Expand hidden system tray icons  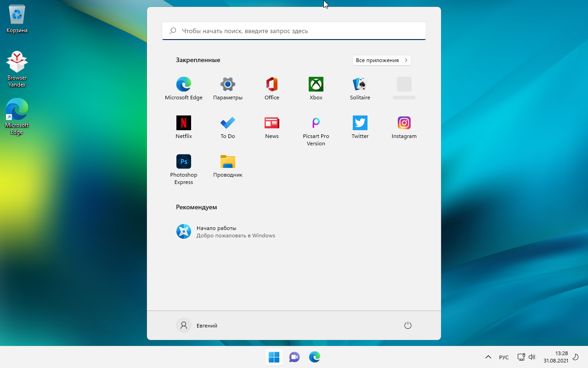(x=488, y=357)
